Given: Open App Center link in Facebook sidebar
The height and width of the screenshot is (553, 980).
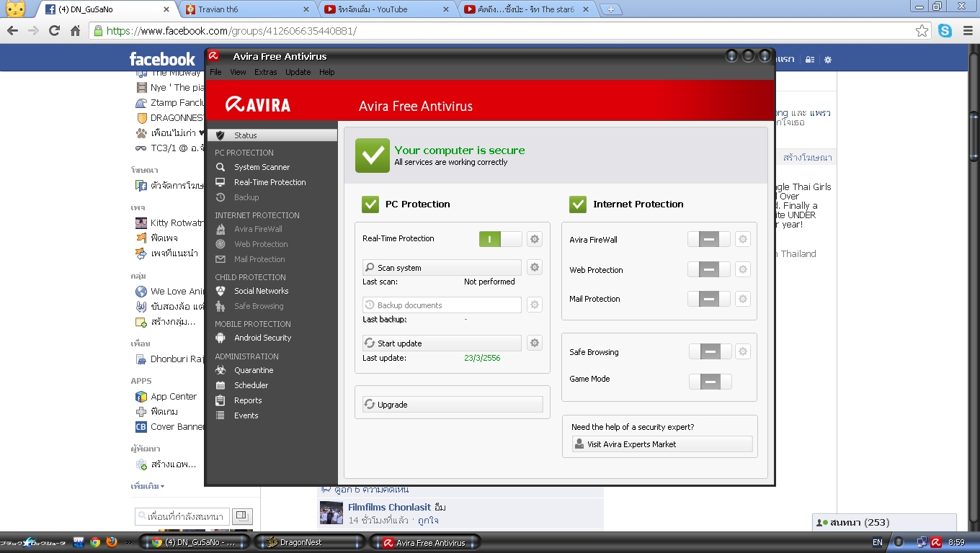Looking at the screenshot, I should click(x=173, y=397).
